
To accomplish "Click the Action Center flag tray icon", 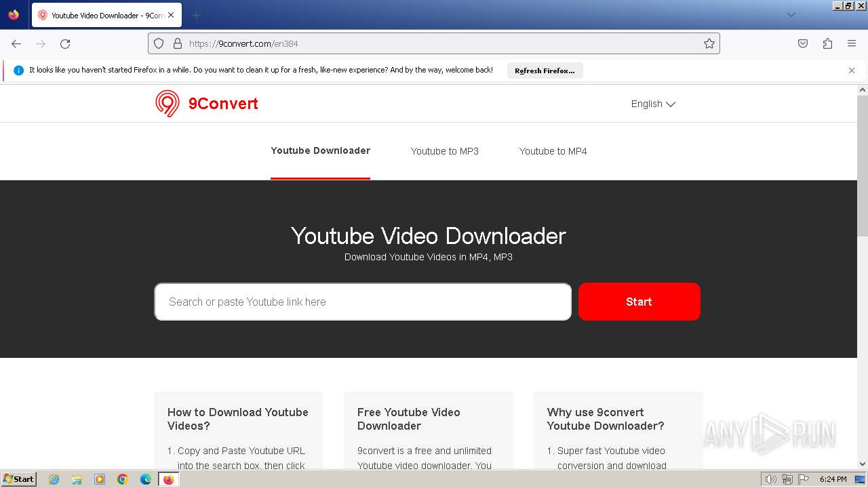I will (804, 479).
